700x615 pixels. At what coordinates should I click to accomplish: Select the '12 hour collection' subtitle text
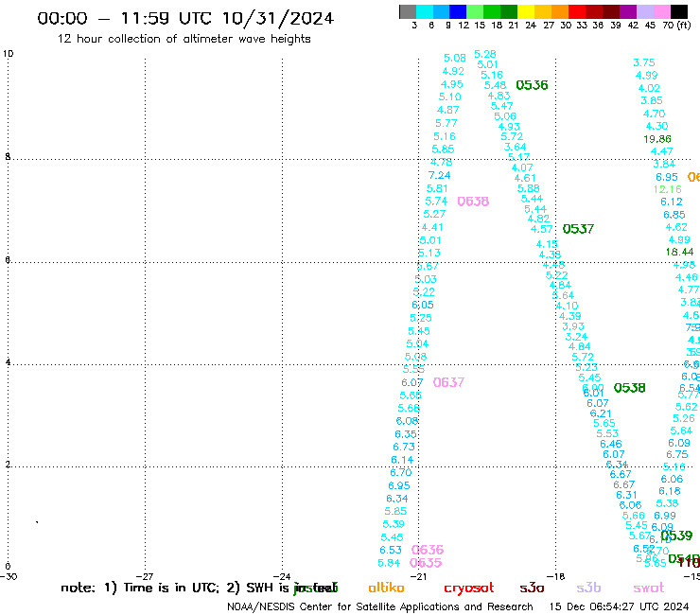click(x=184, y=39)
